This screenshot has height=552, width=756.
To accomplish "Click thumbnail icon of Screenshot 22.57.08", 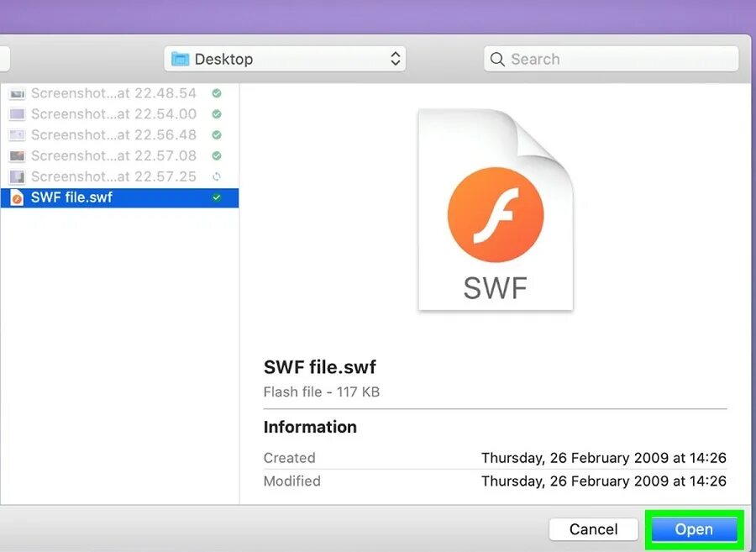I will pos(17,155).
